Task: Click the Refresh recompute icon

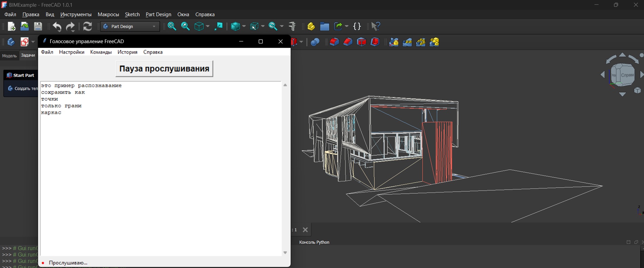Action: pyautogui.click(x=88, y=27)
